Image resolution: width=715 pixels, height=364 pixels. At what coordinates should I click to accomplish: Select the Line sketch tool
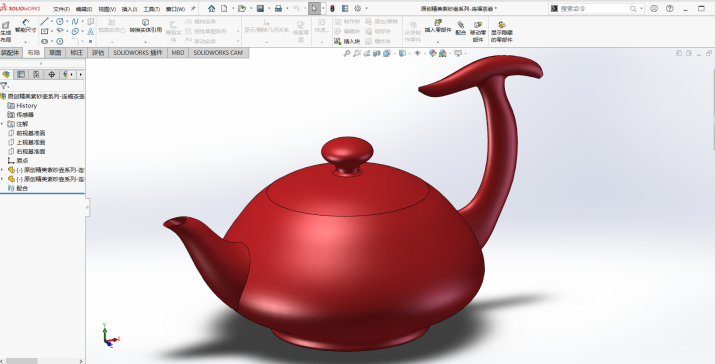pyautogui.click(x=44, y=21)
